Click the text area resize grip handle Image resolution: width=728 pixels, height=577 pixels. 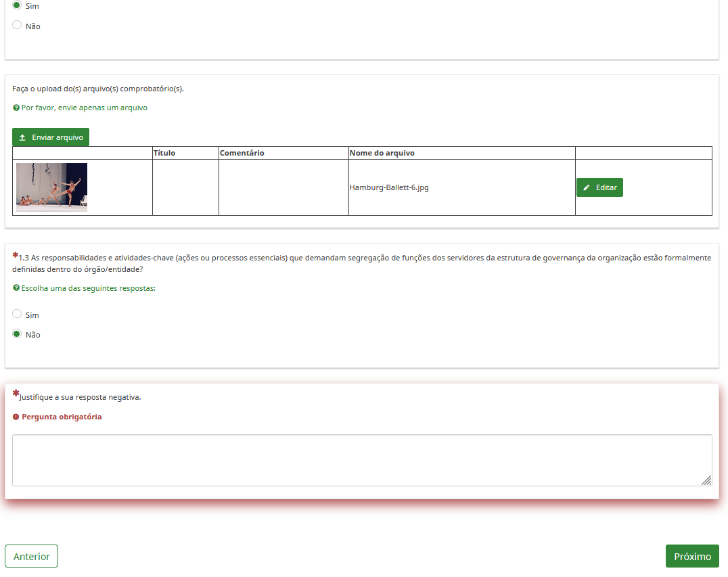pos(706,480)
